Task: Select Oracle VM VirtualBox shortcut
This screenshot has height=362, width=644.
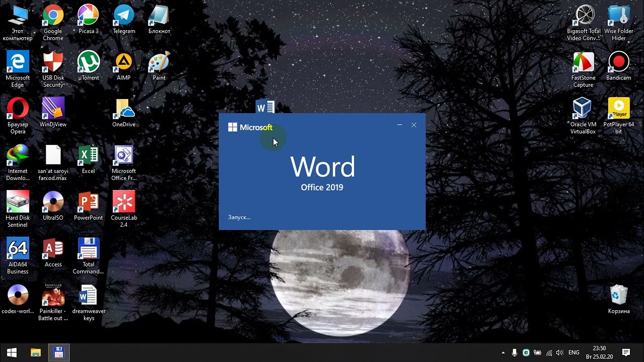Action: [583, 117]
